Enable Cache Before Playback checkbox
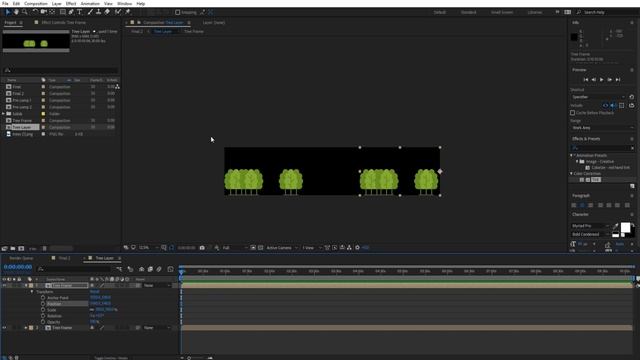The image size is (640, 360). click(572, 113)
